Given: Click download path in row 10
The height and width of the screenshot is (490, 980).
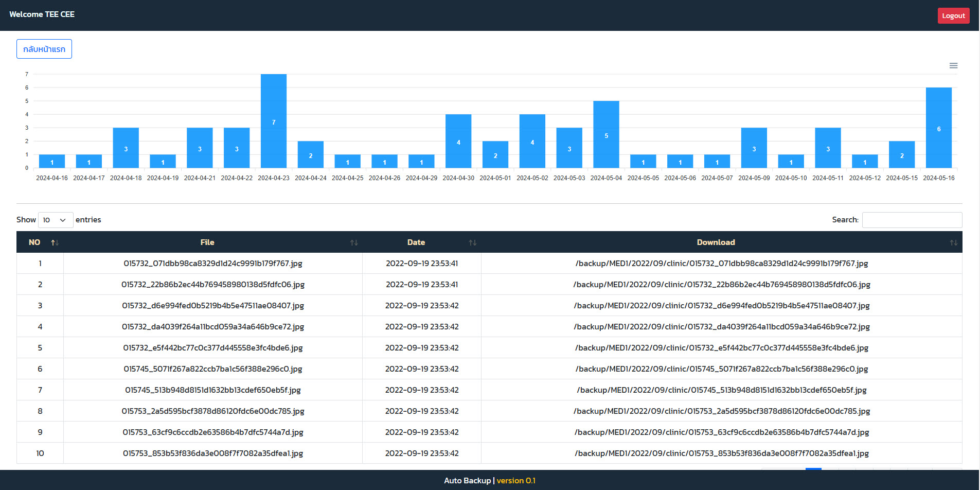Looking at the screenshot, I should pos(721,453).
